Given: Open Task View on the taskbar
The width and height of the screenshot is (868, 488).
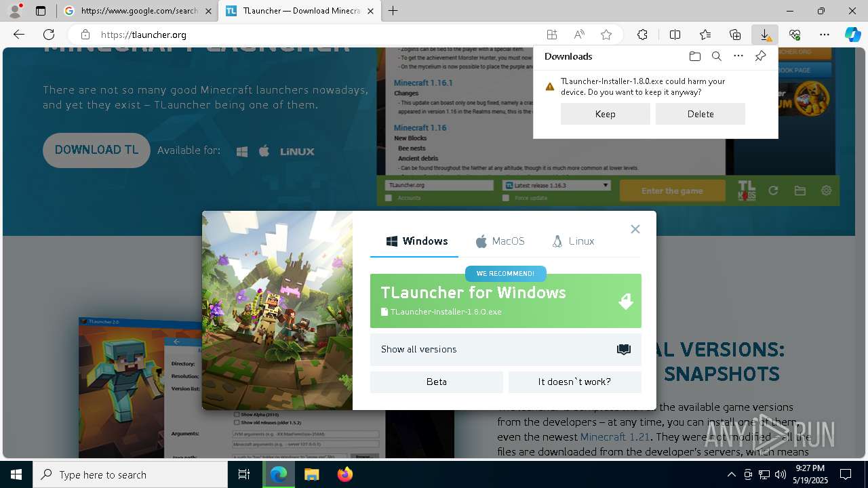Looking at the screenshot, I should [244, 474].
